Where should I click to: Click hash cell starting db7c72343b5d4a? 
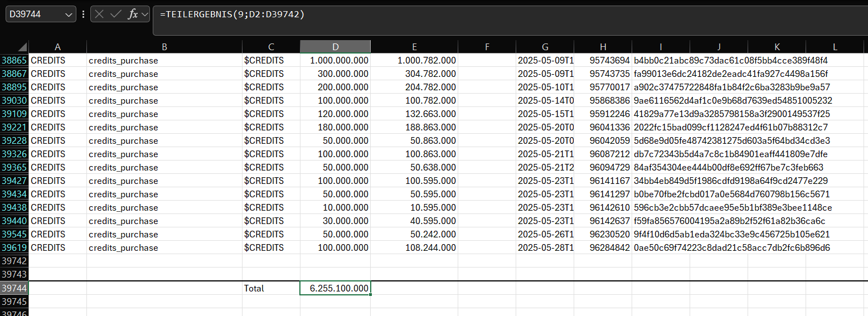731,154
